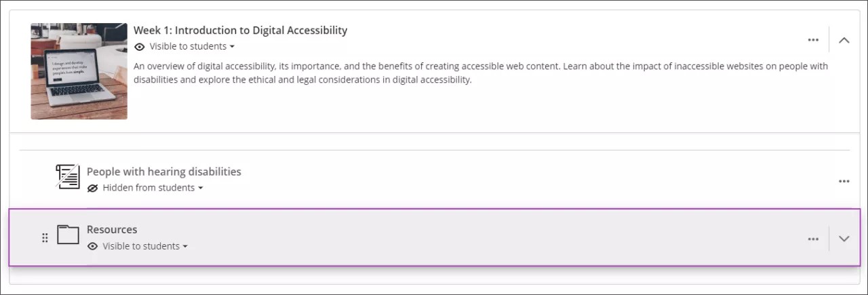Click the document icon for hearing disabilities

click(68, 176)
